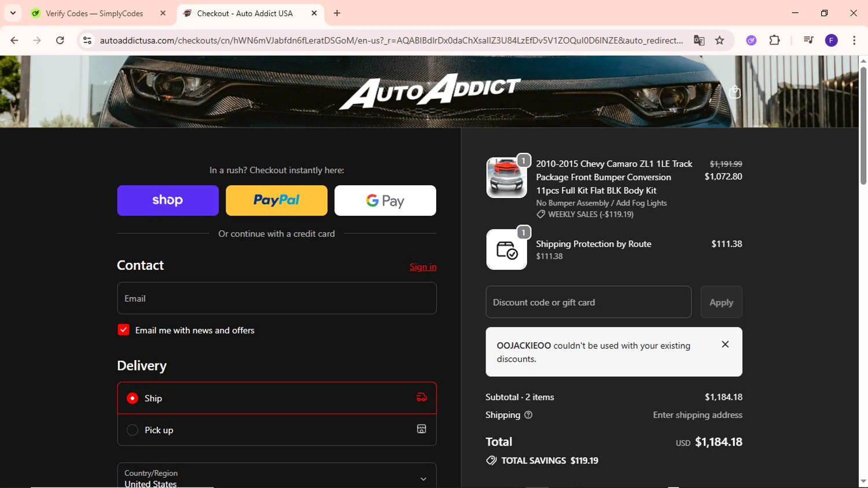This screenshot has height=488, width=868.
Task: Translate this page icon
Action: [x=699, y=41]
